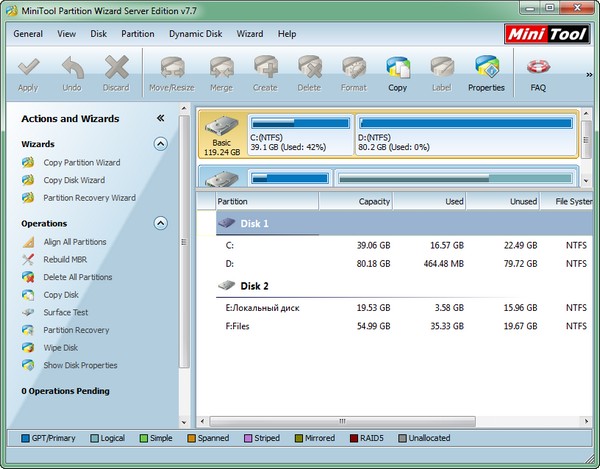Collapse the Actions and Wizards panel
This screenshot has width=600, height=469.
[x=160, y=118]
